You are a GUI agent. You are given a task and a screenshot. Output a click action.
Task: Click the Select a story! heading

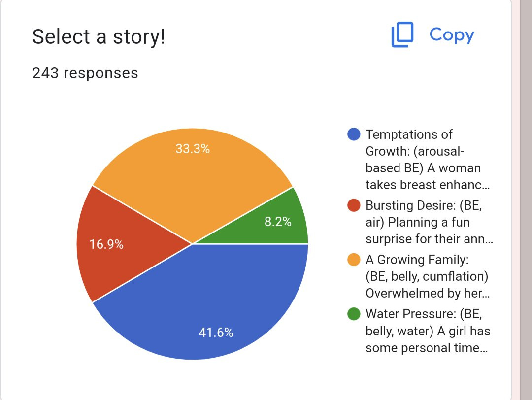pos(99,36)
